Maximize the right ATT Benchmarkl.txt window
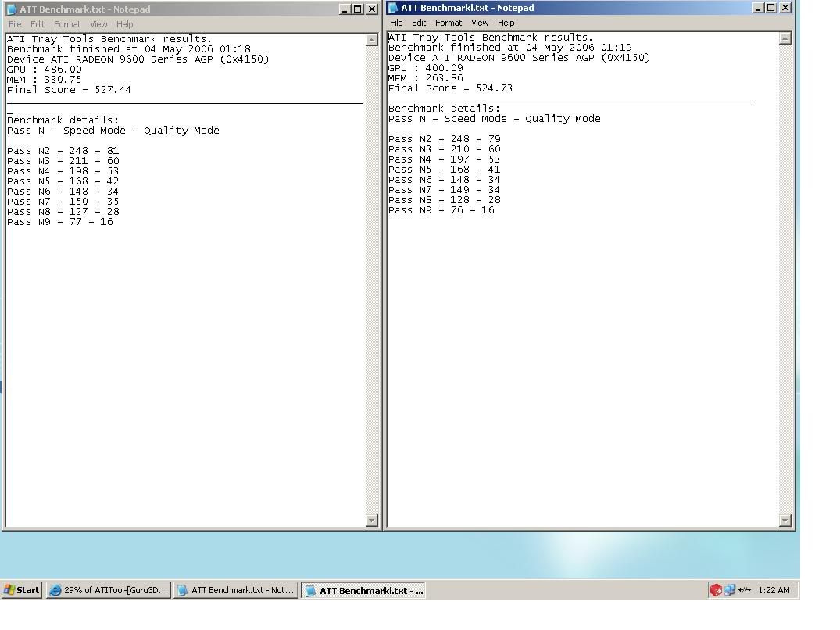Image resolution: width=840 pixels, height=630 pixels. [771, 8]
